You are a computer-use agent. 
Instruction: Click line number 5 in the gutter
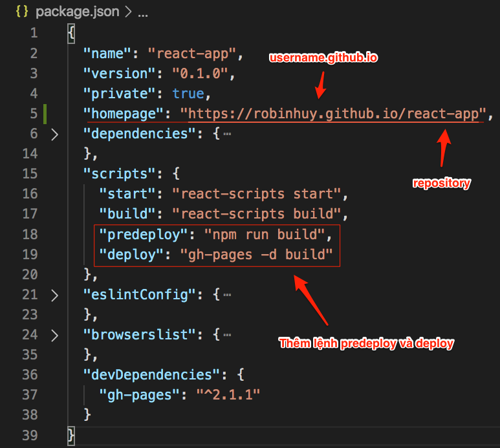[x=34, y=114]
